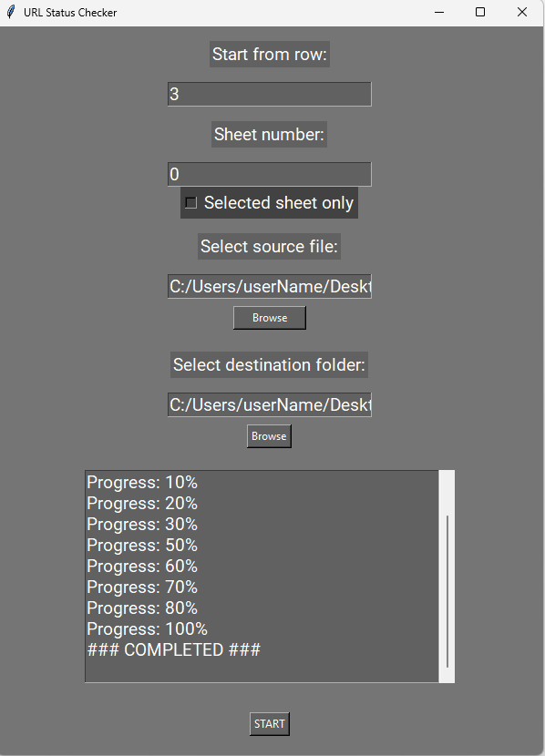Enable the Selected sheet only checkbox

tap(190, 202)
